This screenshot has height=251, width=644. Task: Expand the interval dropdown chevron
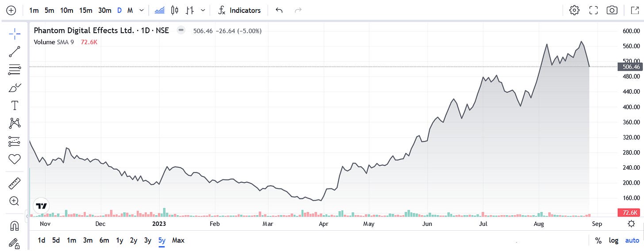click(141, 10)
